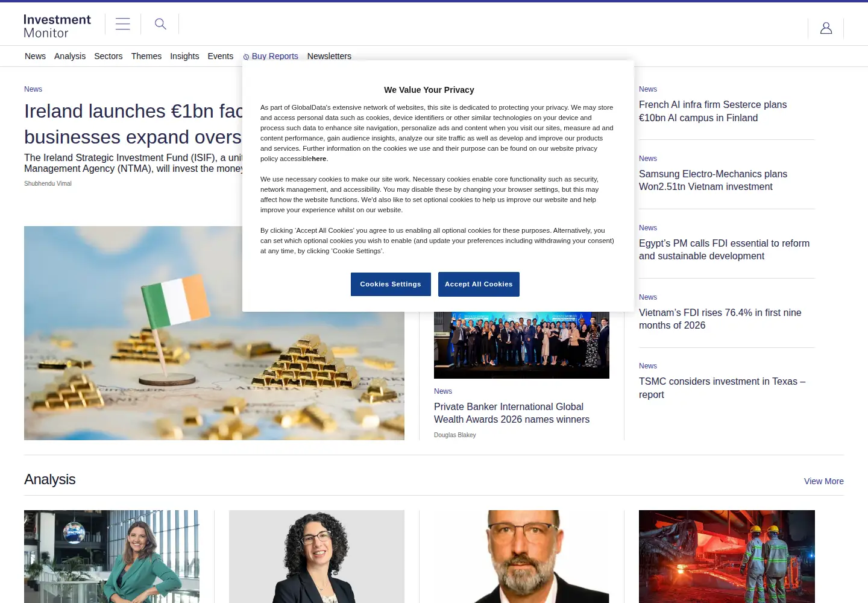Click News tag above Vietnam FDI headline
Image resolution: width=868 pixels, height=603 pixels.
click(648, 297)
